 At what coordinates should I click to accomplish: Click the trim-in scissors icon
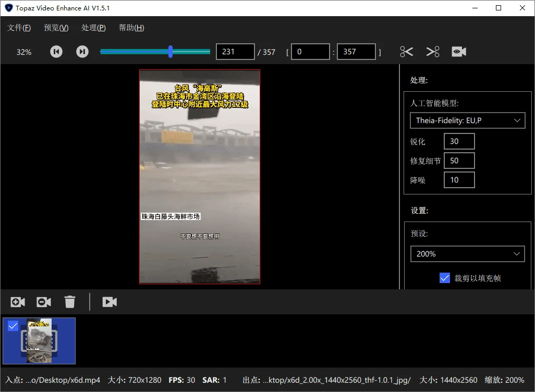(406, 52)
